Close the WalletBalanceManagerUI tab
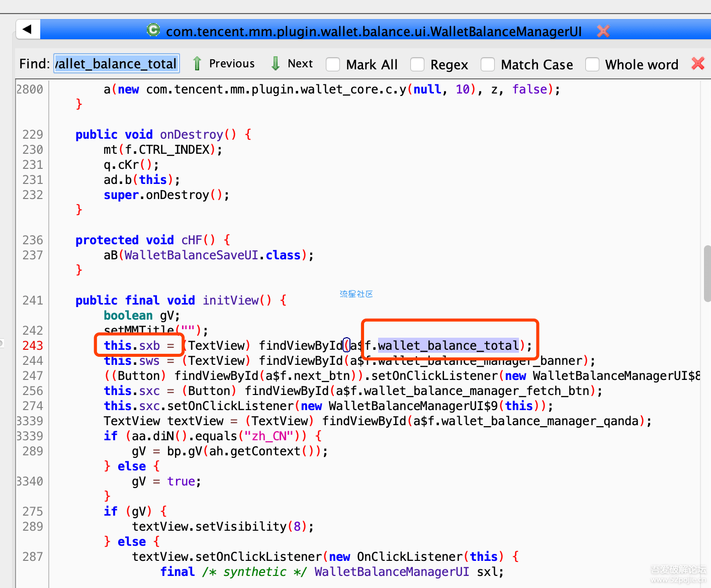 tap(603, 31)
